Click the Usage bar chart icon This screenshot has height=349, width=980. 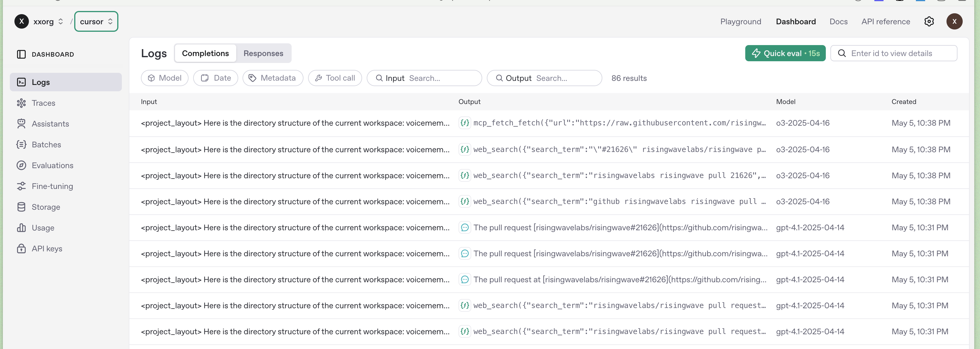21,228
